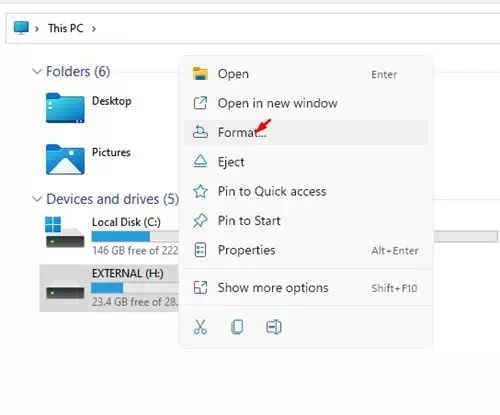This screenshot has width=500, height=415.
Task: Click This PC in the address bar
Action: pyautogui.click(x=66, y=28)
